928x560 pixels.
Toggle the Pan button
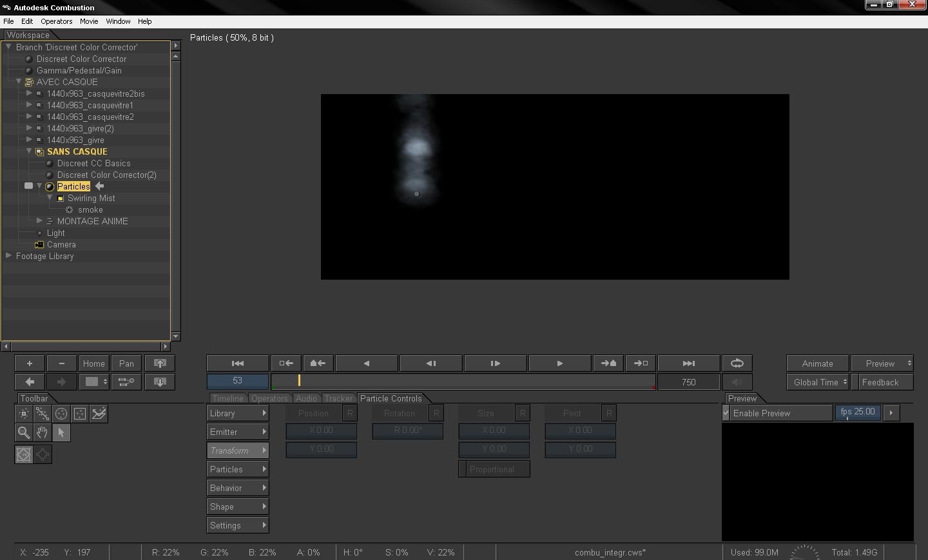pyautogui.click(x=126, y=363)
